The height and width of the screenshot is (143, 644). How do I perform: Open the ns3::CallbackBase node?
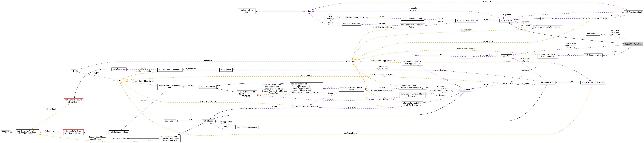tap(208, 87)
